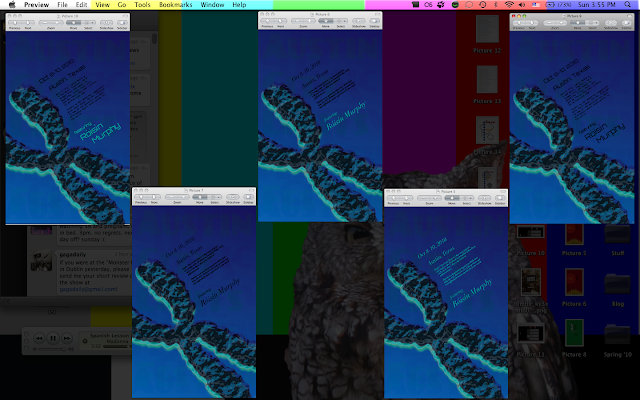Open Select tool dropdown in Picture 18 window
Image resolution: width=640 pixels, height=400 pixels.
click(93, 22)
